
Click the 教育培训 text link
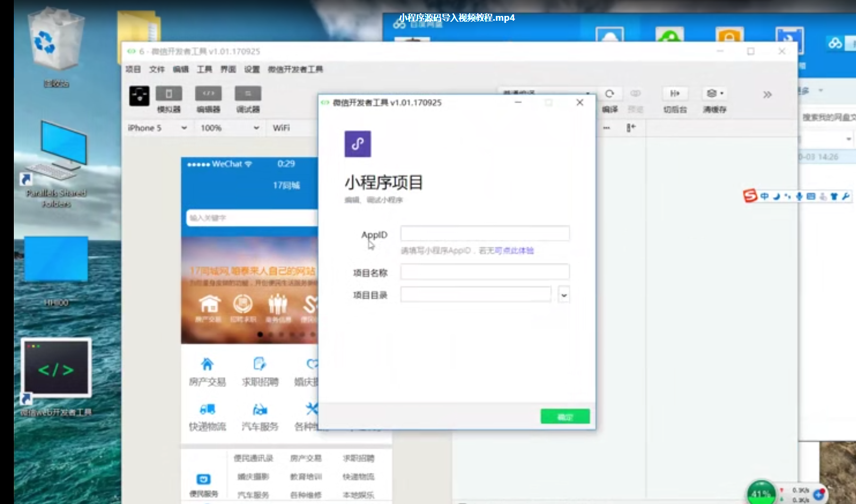[306, 476]
